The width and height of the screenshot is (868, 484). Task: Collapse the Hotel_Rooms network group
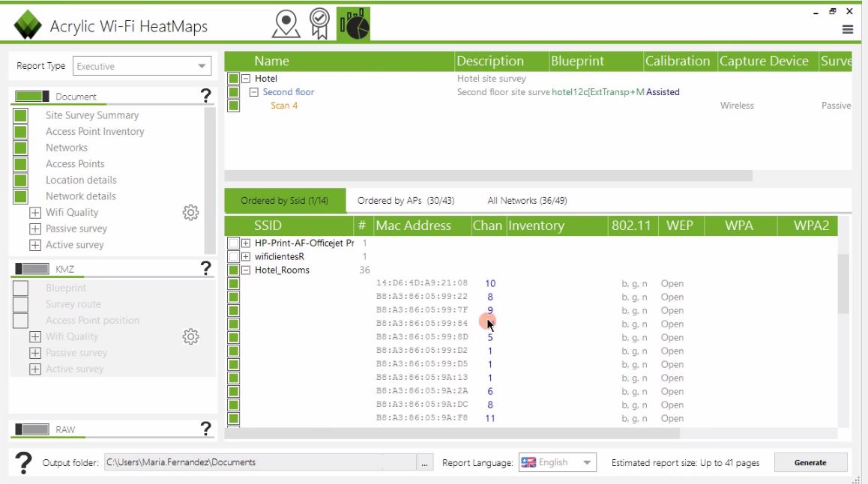point(246,270)
